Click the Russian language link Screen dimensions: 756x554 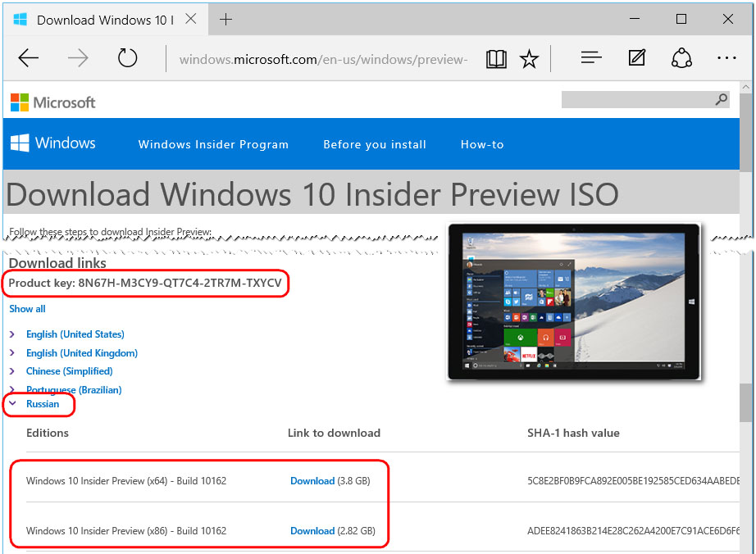coord(43,404)
